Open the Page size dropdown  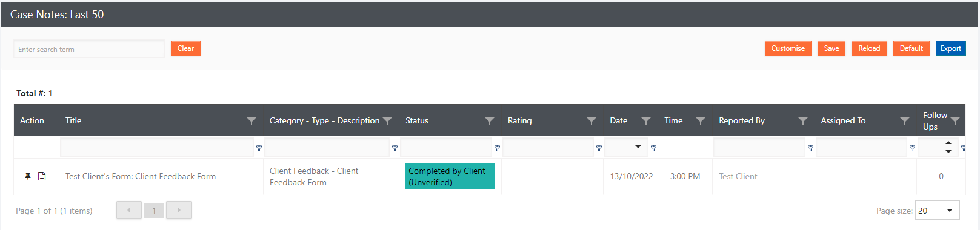[x=950, y=210]
